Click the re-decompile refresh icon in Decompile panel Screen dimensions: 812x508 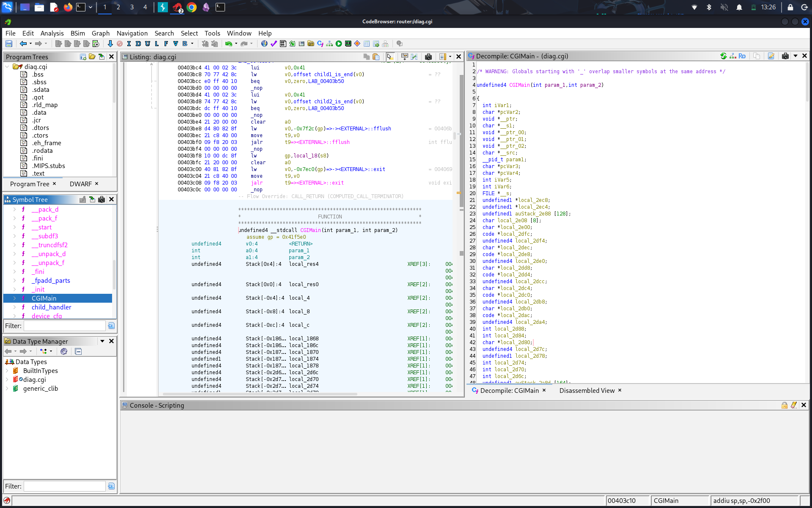pyautogui.click(x=724, y=56)
